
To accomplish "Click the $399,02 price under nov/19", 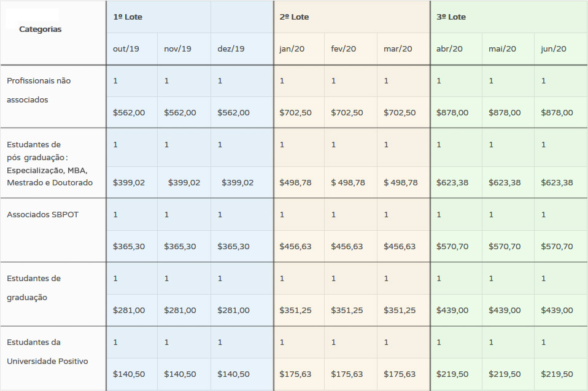I will coord(184,182).
